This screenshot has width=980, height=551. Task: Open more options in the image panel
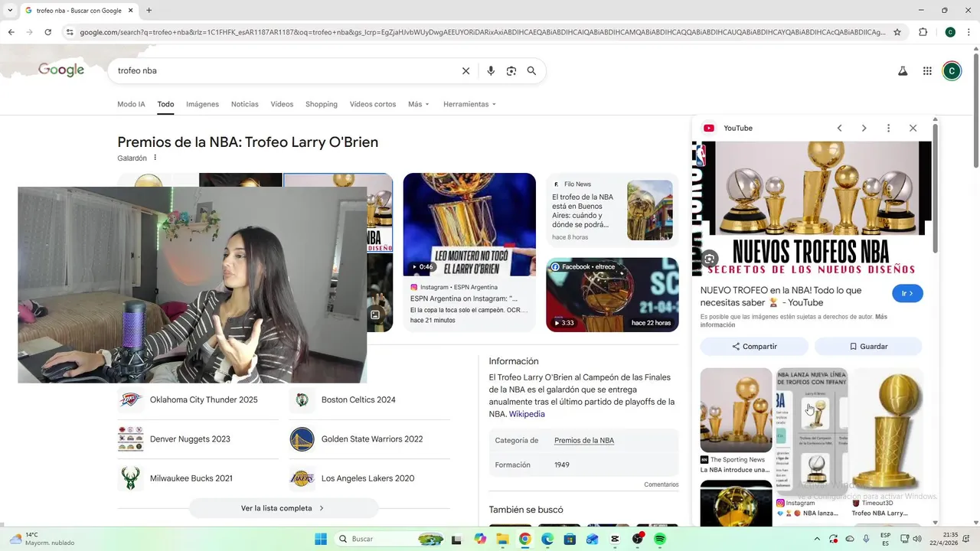coord(888,128)
